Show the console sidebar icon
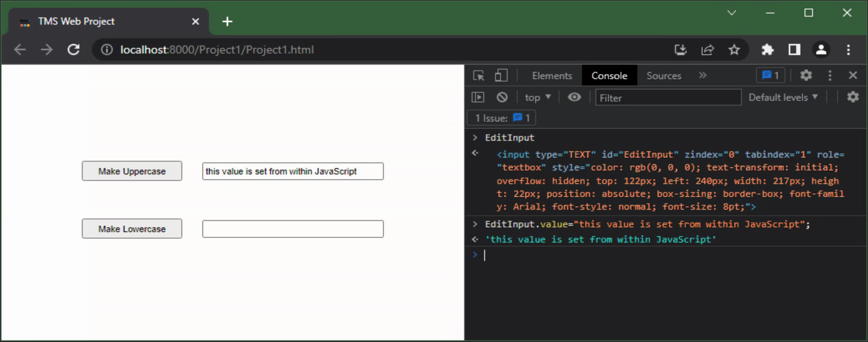868x342 pixels. click(x=478, y=97)
